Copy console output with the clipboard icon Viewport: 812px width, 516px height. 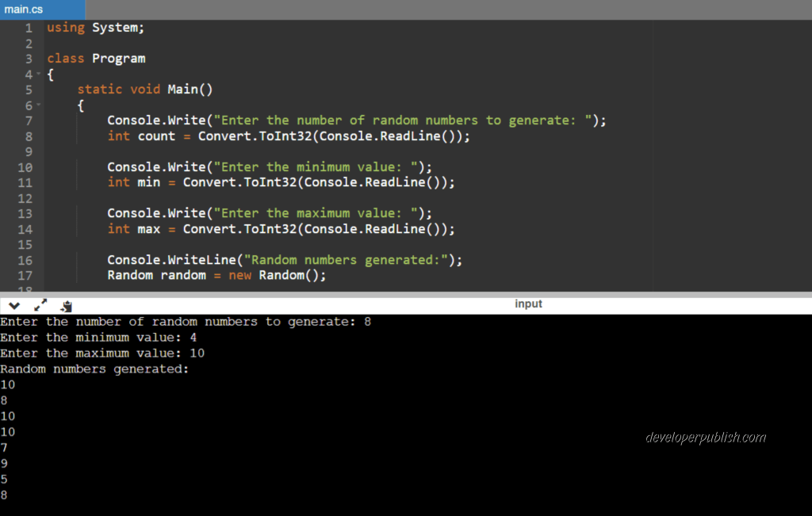[x=67, y=305]
